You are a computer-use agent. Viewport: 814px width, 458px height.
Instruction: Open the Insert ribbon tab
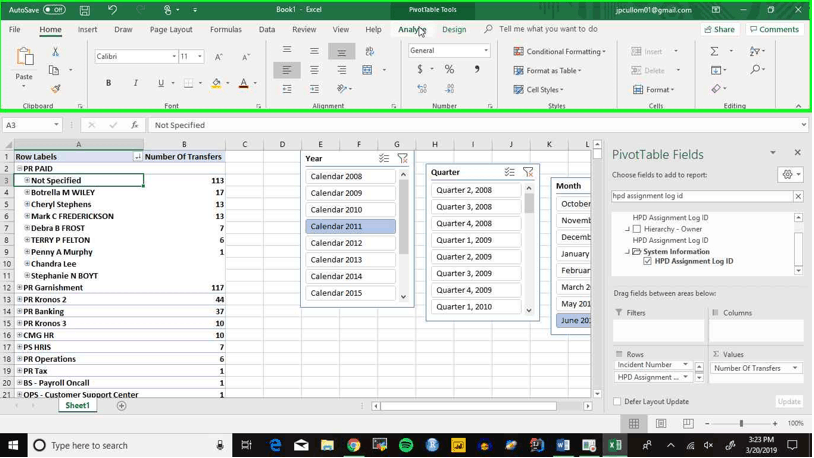click(x=87, y=30)
